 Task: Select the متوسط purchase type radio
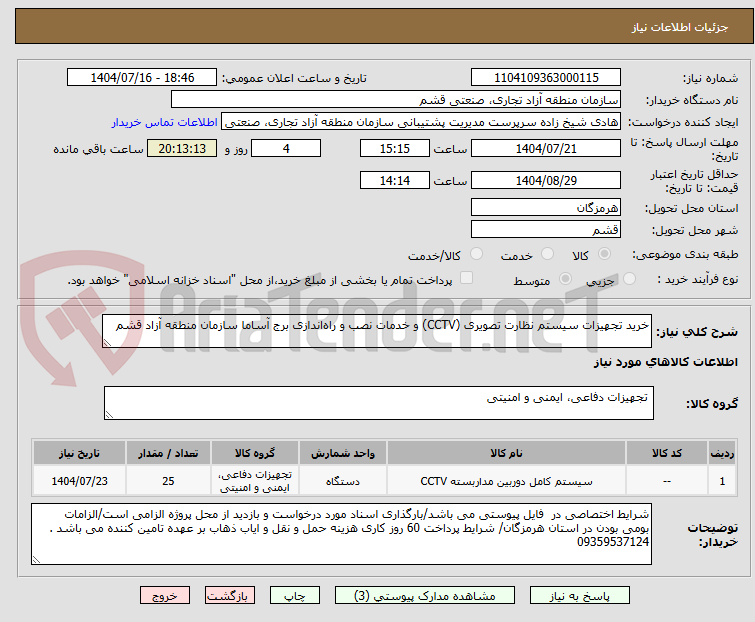click(x=565, y=279)
